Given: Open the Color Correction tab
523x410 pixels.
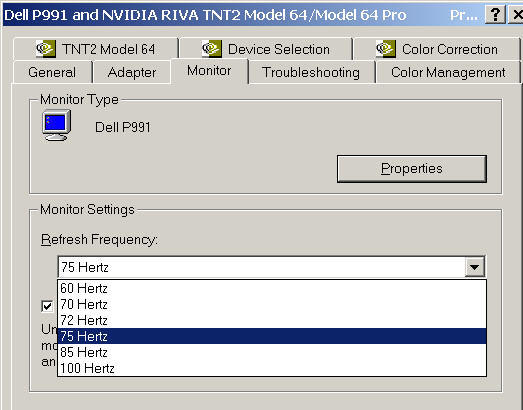Looking at the screenshot, I should tap(437, 49).
